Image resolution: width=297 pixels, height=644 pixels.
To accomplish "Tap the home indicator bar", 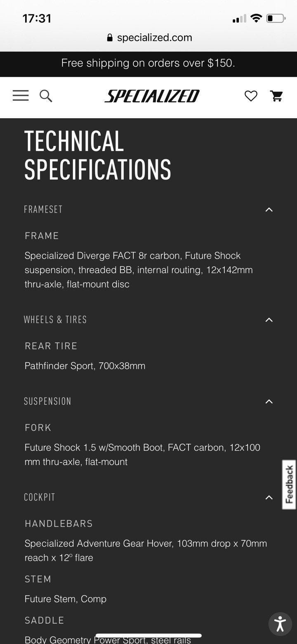I will [148, 636].
